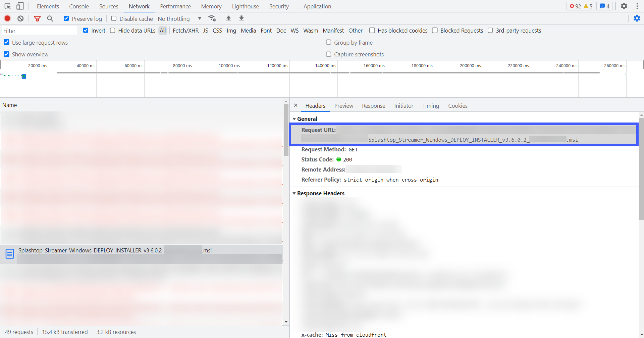This screenshot has width=644, height=338.
Task: Filter requests by JS
Action: (x=206, y=30)
